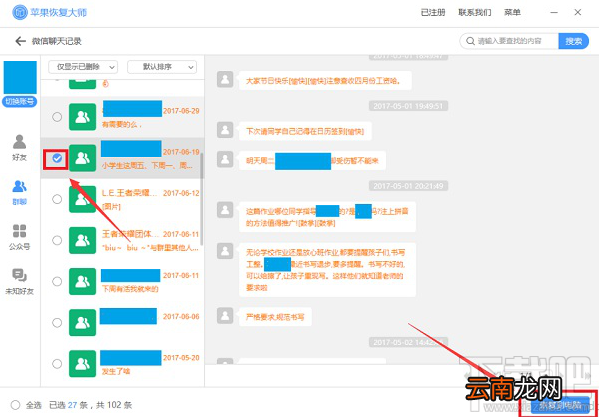Click the back arrow beside 微信聊天记录
The width and height of the screenshot is (599, 417).
click(x=20, y=41)
